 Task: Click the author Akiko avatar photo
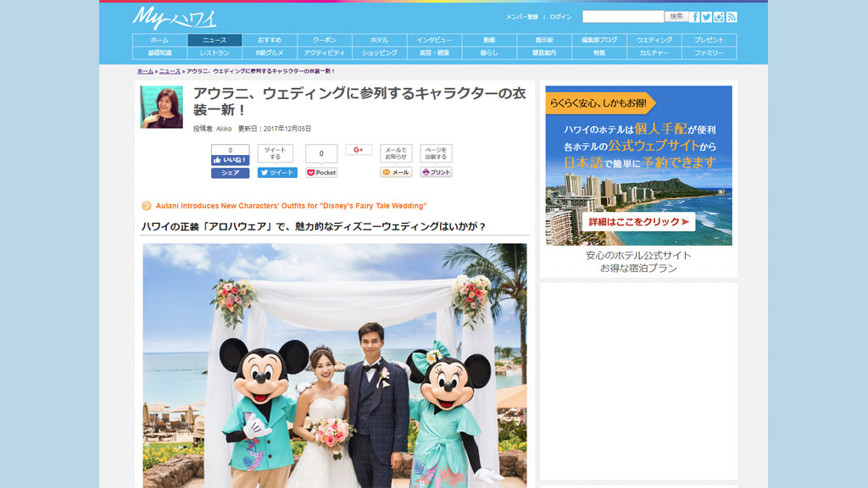pos(162,107)
